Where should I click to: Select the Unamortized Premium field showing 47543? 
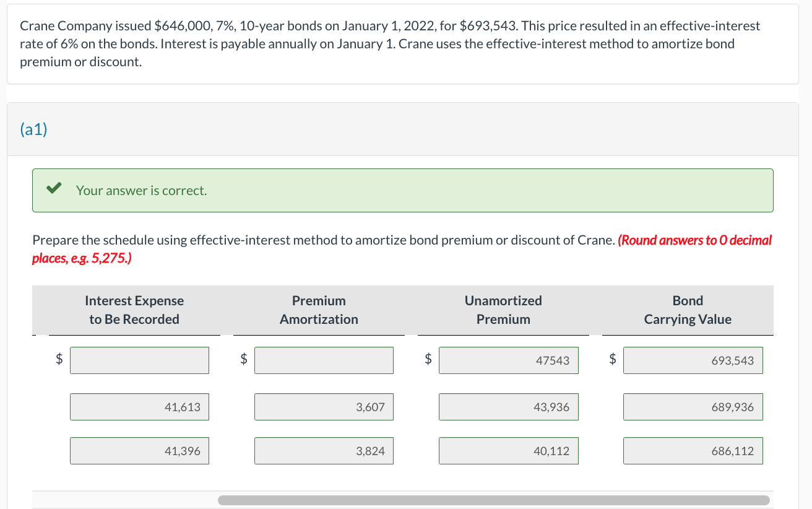pos(509,360)
